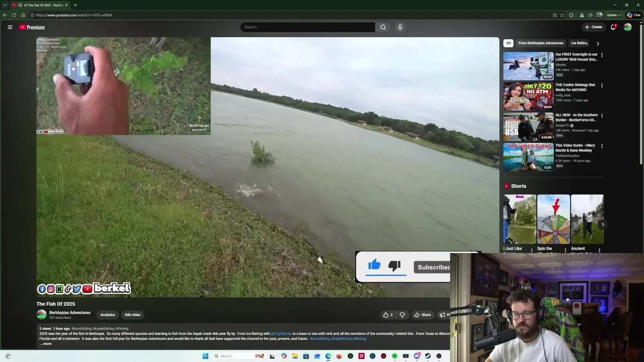Viewport: 644px width, 362px height.
Task: Open the YouTube guide hamburger menu
Action: click(10, 27)
